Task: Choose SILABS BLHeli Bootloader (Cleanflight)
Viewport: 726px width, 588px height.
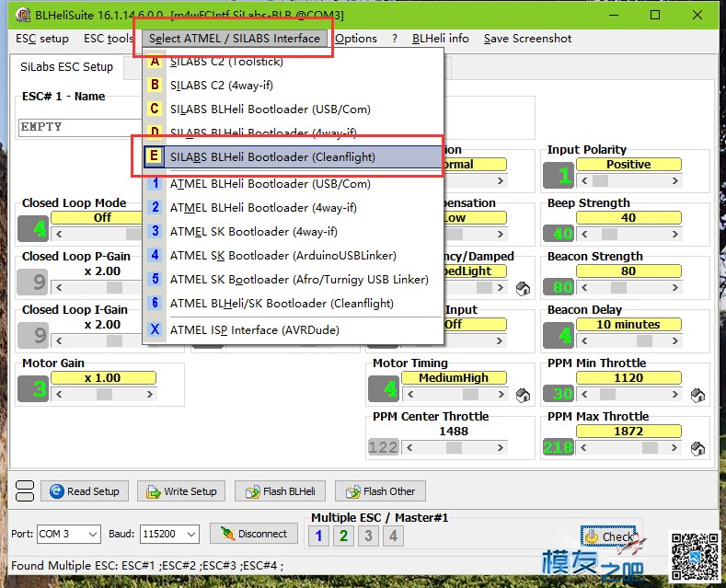Action: point(294,157)
